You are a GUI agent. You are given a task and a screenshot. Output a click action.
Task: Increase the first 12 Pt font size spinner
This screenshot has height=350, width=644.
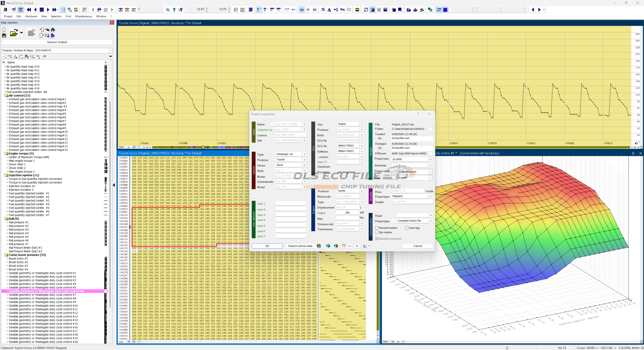point(207,8)
